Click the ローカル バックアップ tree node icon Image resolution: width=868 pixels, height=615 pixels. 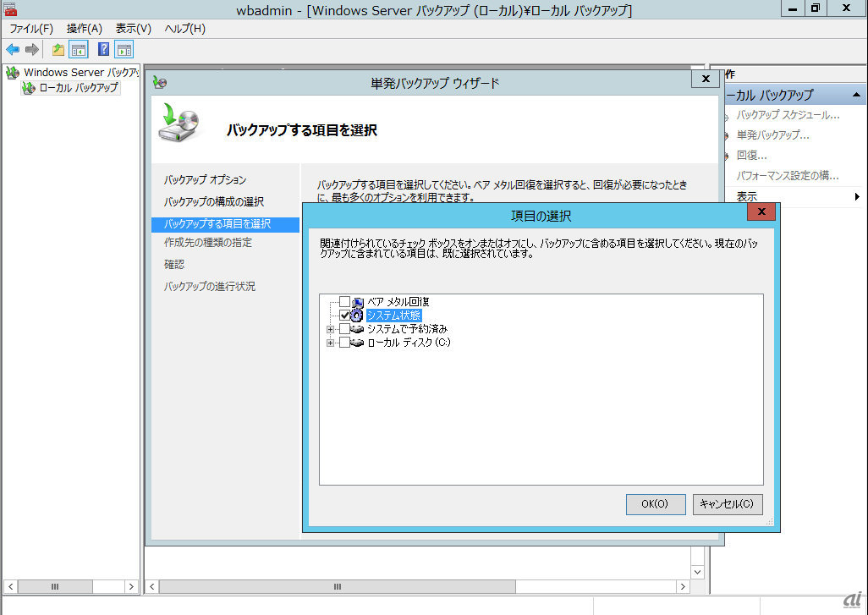click(29, 87)
